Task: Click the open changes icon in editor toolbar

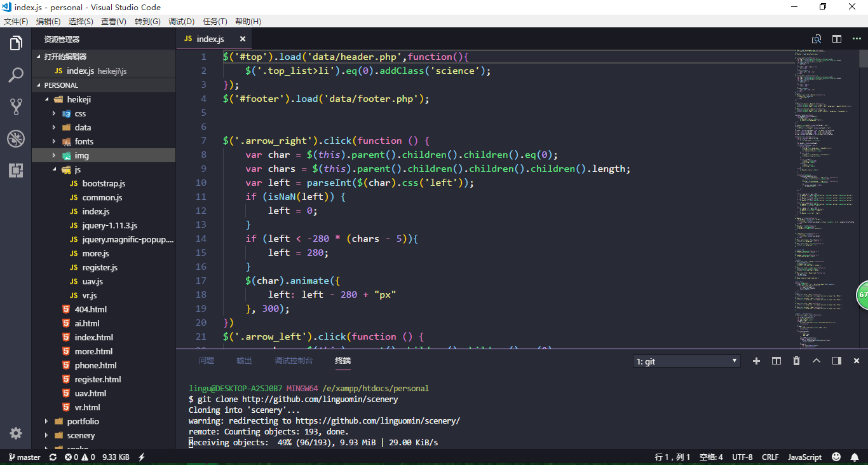Action: (x=817, y=39)
